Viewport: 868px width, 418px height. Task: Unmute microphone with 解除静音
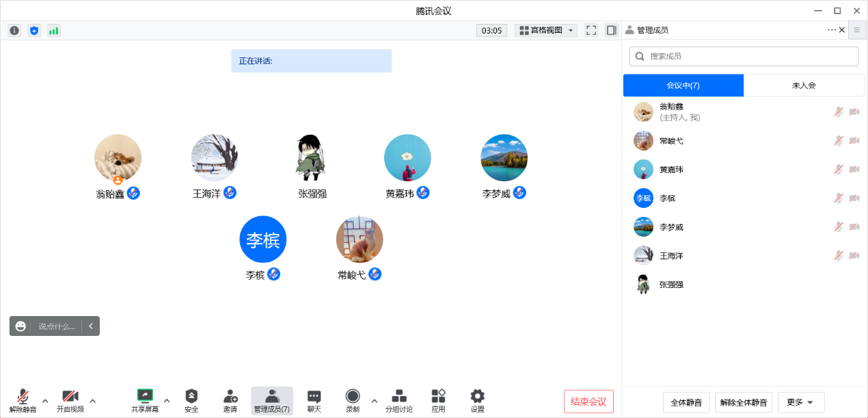tap(23, 401)
